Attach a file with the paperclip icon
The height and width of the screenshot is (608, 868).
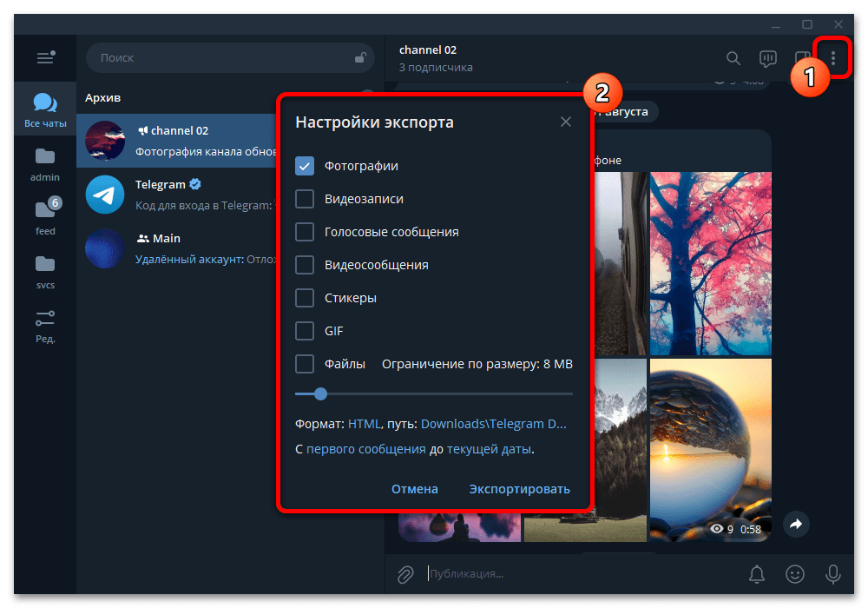coord(404,573)
